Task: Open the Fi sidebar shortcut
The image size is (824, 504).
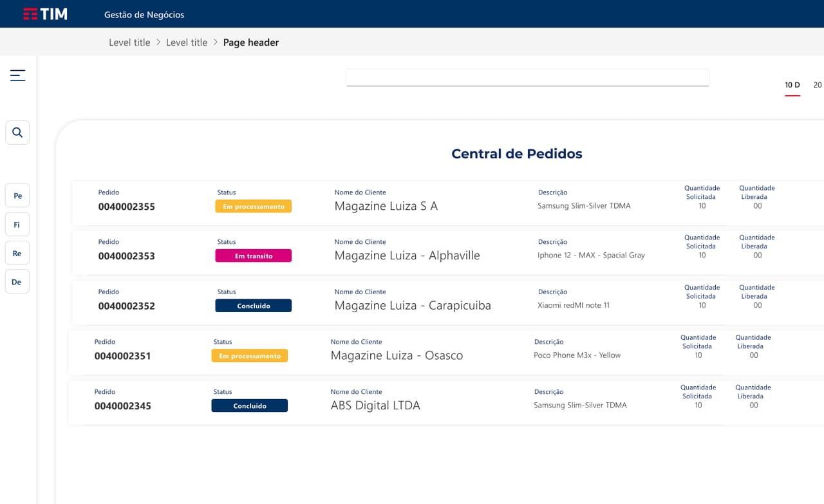Action: pyautogui.click(x=17, y=225)
